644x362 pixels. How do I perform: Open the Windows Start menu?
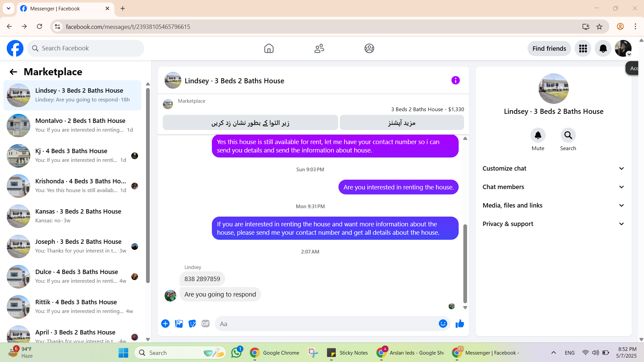coord(123,353)
